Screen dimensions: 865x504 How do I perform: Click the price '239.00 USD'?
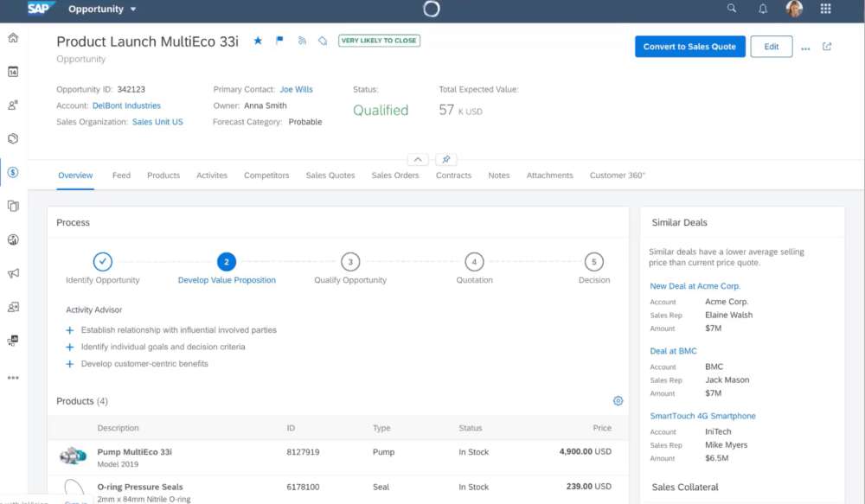click(x=588, y=487)
